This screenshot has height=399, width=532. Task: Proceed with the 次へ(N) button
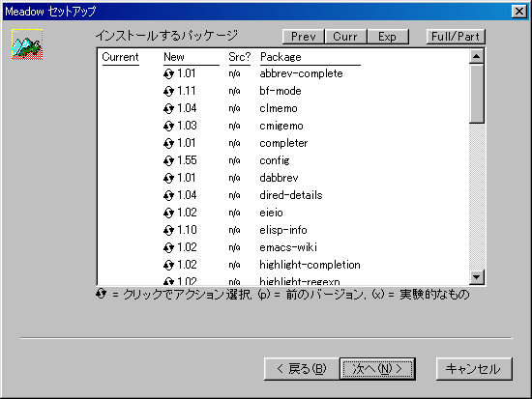[377, 368]
